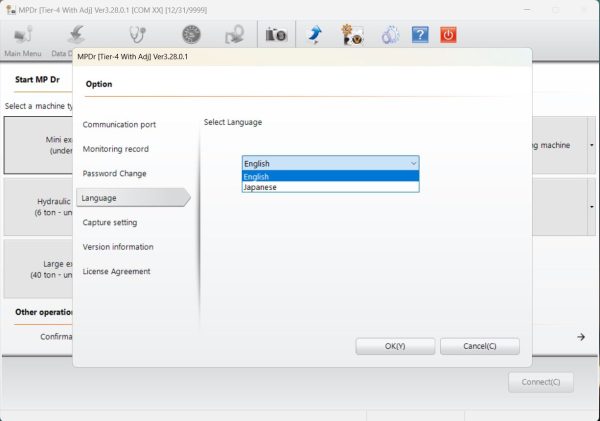Click the Option dialog heading
The width and height of the screenshot is (600, 421).
tap(99, 84)
